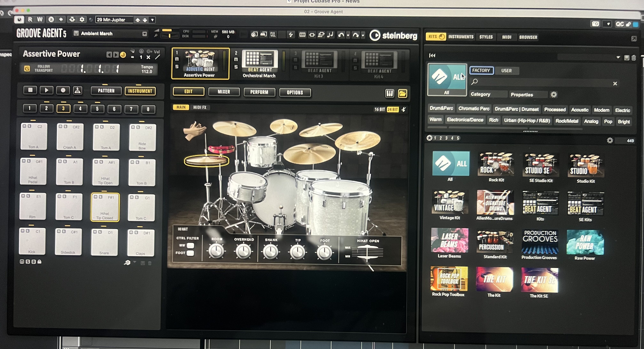This screenshot has width=644, height=349.
Task: Open the redo dropdown arrow in the toolbar
Action: [x=363, y=35]
